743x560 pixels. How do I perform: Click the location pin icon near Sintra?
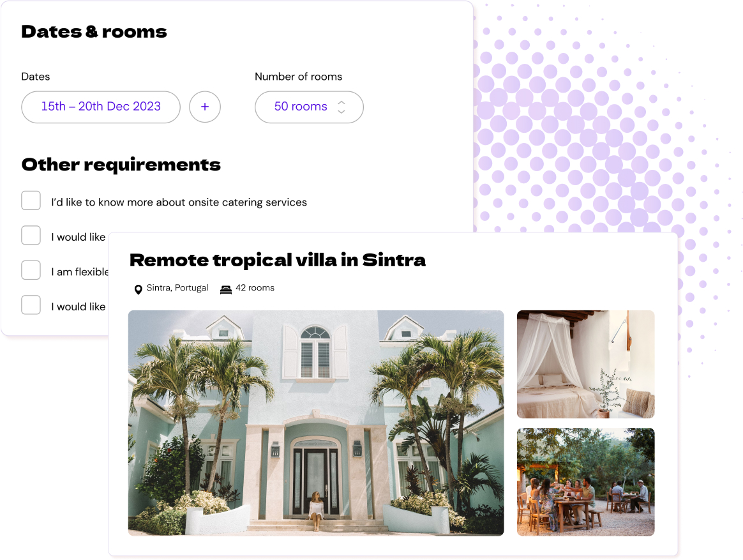139,289
